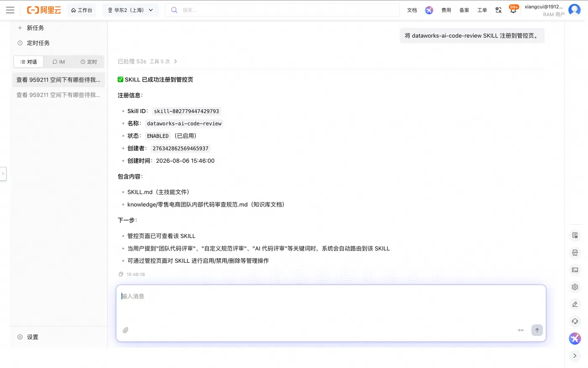Contact support via the headset icon
The height and width of the screenshot is (368, 588).
click(x=575, y=321)
